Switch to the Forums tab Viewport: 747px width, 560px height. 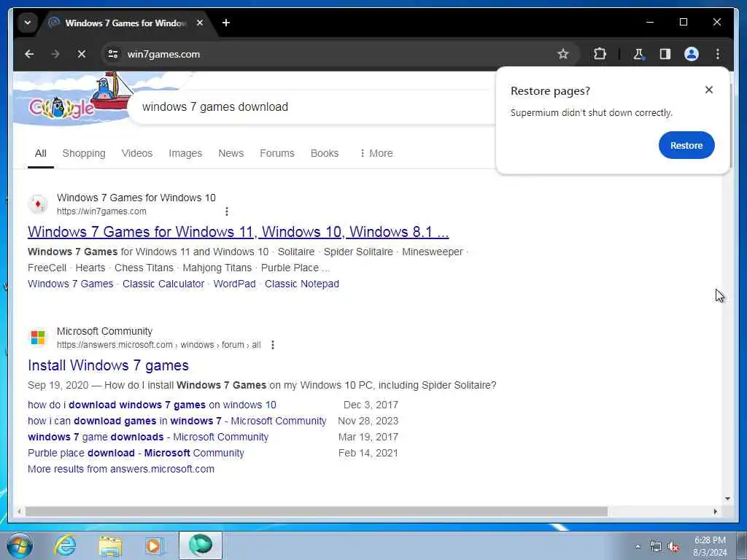point(276,153)
